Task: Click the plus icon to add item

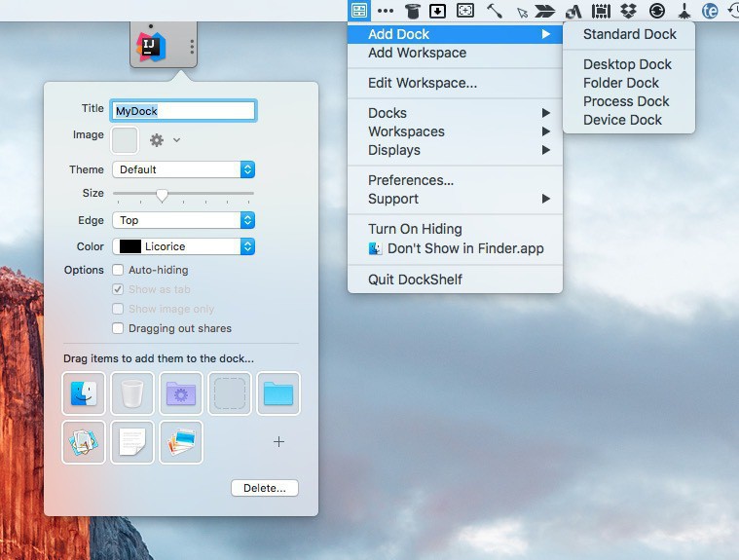Action: pyautogui.click(x=278, y=441)
